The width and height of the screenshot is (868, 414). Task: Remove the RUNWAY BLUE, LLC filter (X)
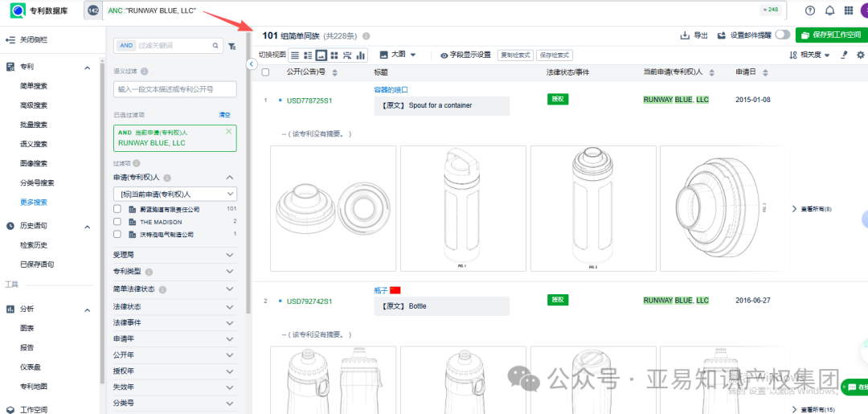tap(228, 132)
